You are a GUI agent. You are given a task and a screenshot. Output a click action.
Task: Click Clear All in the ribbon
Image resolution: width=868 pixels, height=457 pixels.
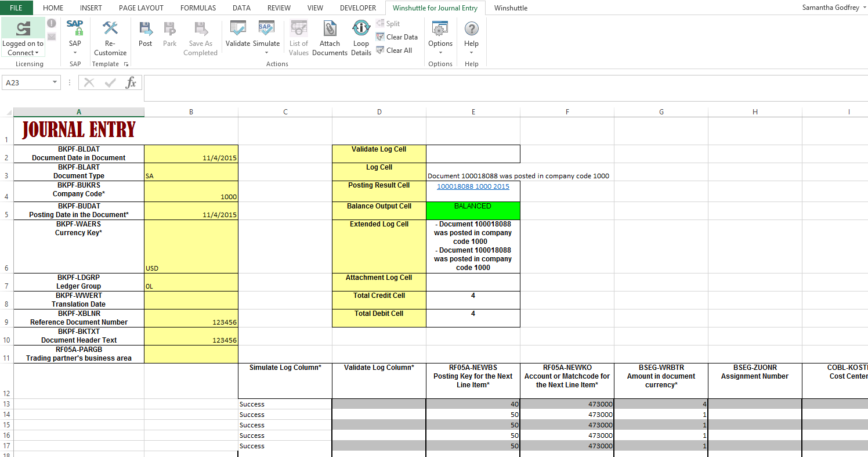(x=394, y=50)
